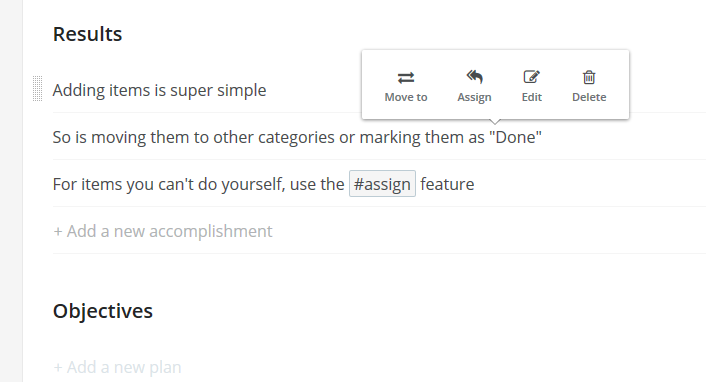Screen dimensions: 706x382
Task: Click the word 'feature' after #assign tag
Action: [447, 184]
